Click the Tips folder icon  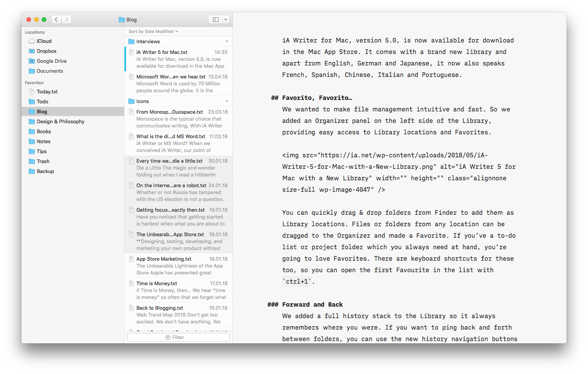[32, 151]
